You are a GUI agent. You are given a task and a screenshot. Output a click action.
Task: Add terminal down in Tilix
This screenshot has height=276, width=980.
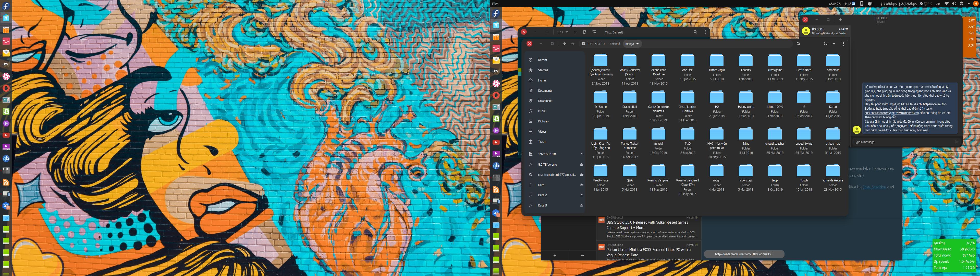(x=594, y=32)
